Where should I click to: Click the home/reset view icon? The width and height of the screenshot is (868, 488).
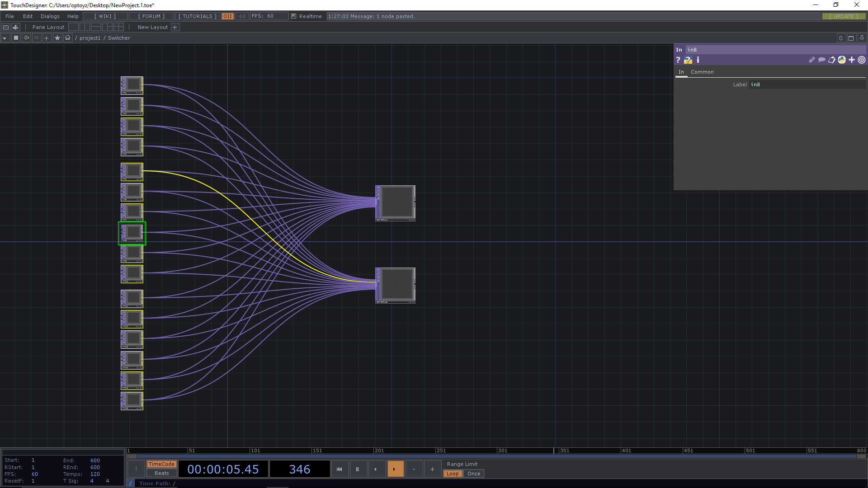coord(68,38)
